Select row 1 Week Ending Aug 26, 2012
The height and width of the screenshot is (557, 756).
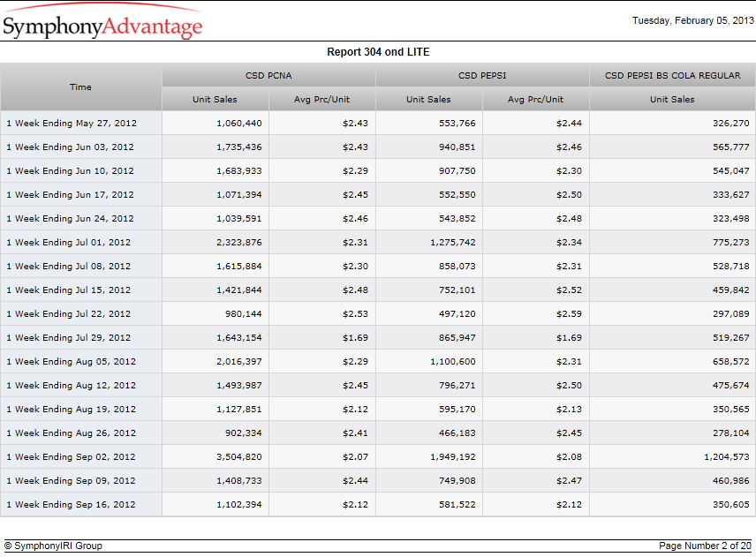378,433
